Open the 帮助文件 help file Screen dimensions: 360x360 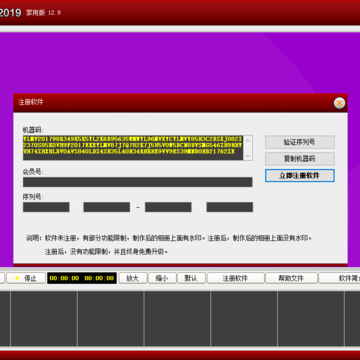pos(291,278)
